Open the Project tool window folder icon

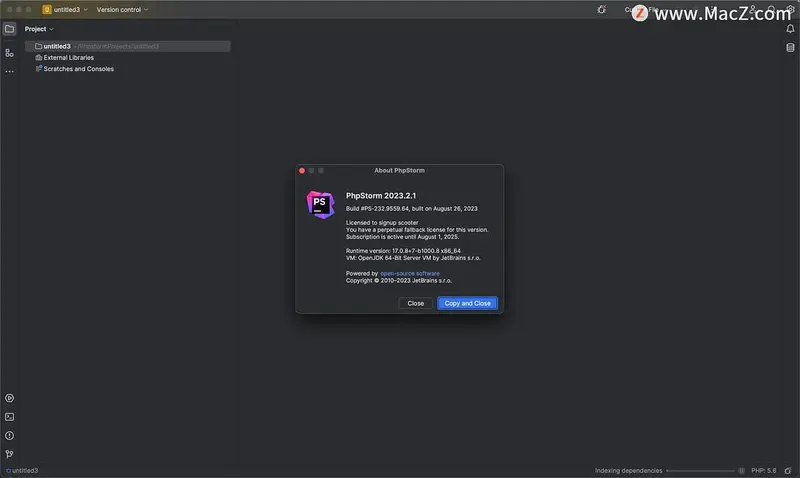tap(10, 29)
